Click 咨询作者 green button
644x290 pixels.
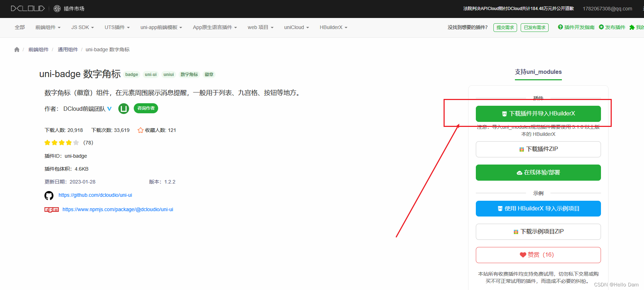[146, 108]
